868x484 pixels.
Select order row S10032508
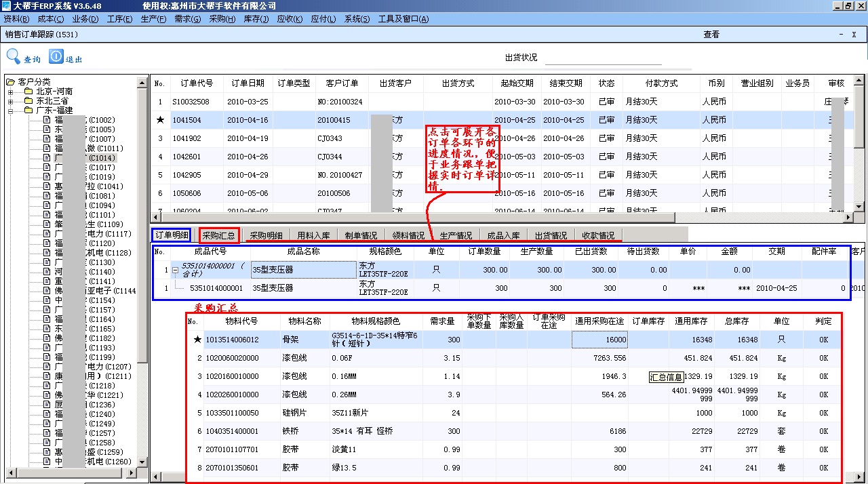coord(502,102)
